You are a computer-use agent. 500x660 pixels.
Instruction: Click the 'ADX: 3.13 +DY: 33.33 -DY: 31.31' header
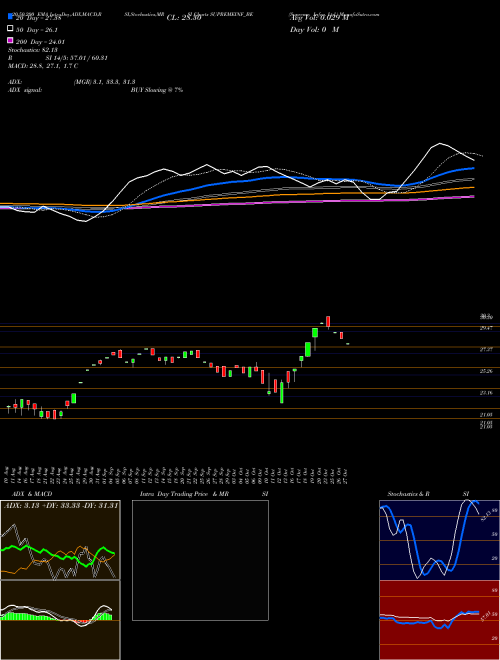tap(61, 506)
